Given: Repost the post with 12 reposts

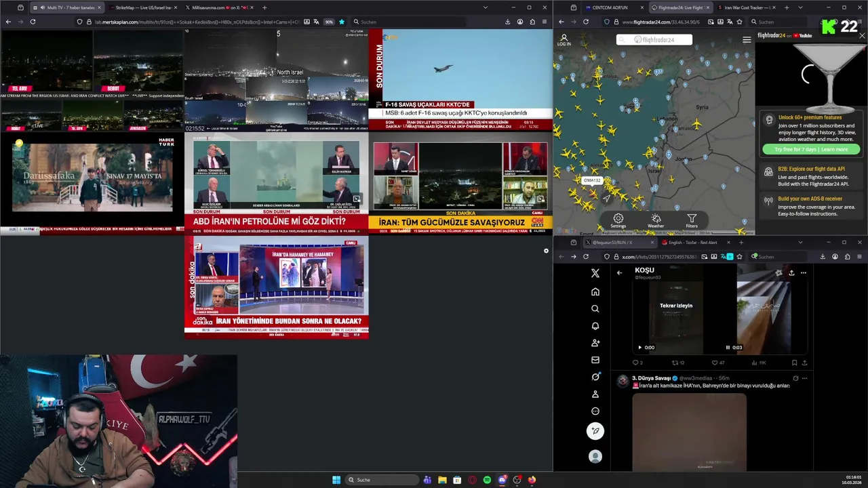Looking at the screenshot, I should 677,363.
